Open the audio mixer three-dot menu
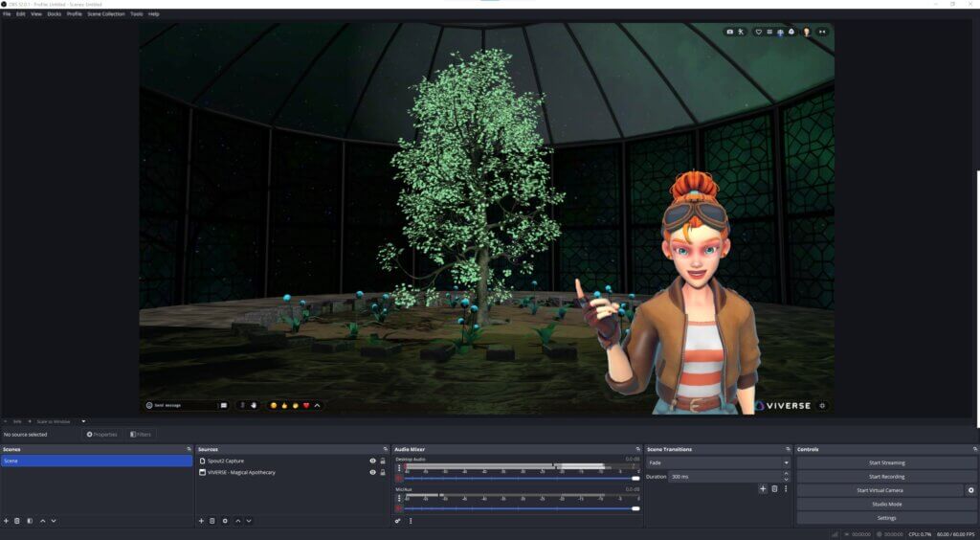The image size is (980, 540). tap(411, 521)
